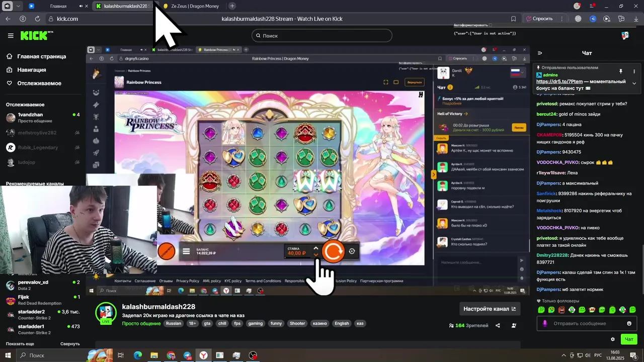The width and height of the screenshot is (644, 362).
Task: Open starladder2 recommended channel
Action: click(x=42, y=315)
